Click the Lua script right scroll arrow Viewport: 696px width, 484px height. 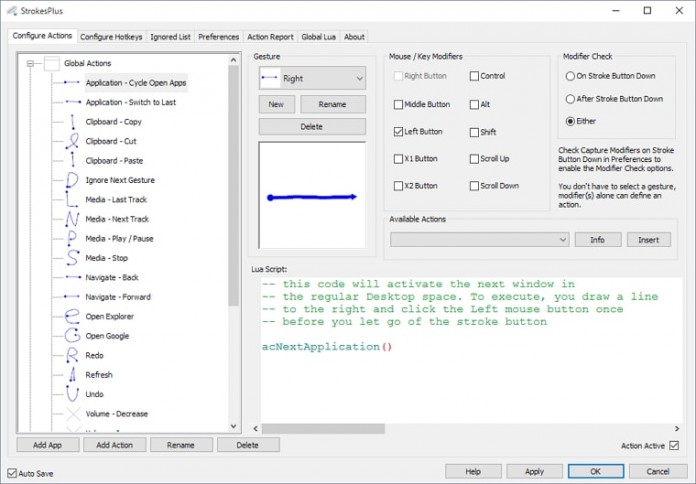677,428
